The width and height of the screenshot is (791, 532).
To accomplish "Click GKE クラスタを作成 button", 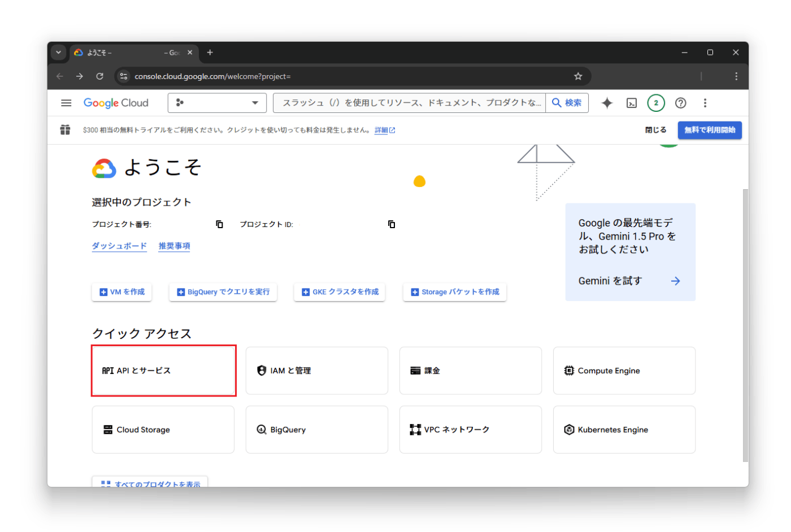I will pos(340,292).
